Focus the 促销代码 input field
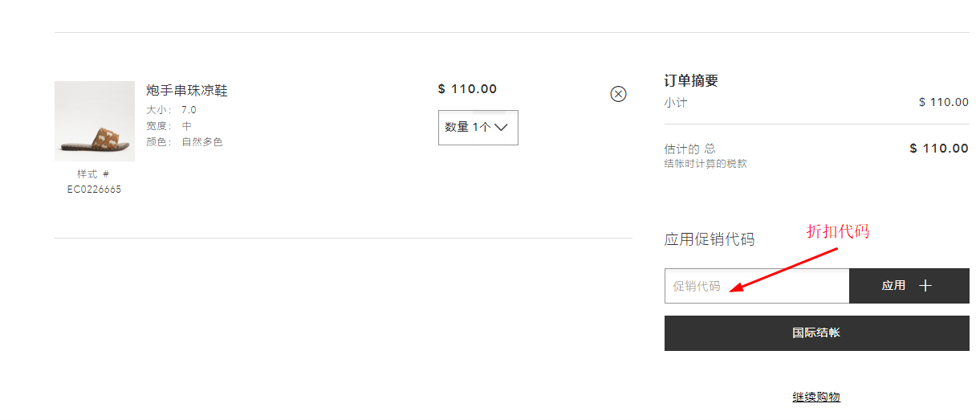The image size is (980, 420). pos(756,286)
